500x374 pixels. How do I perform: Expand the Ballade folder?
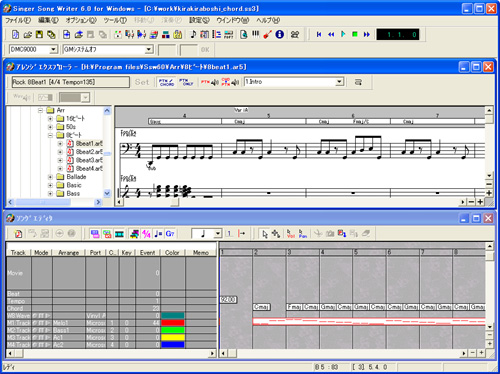pyautogui.click(x=50, y=177)
